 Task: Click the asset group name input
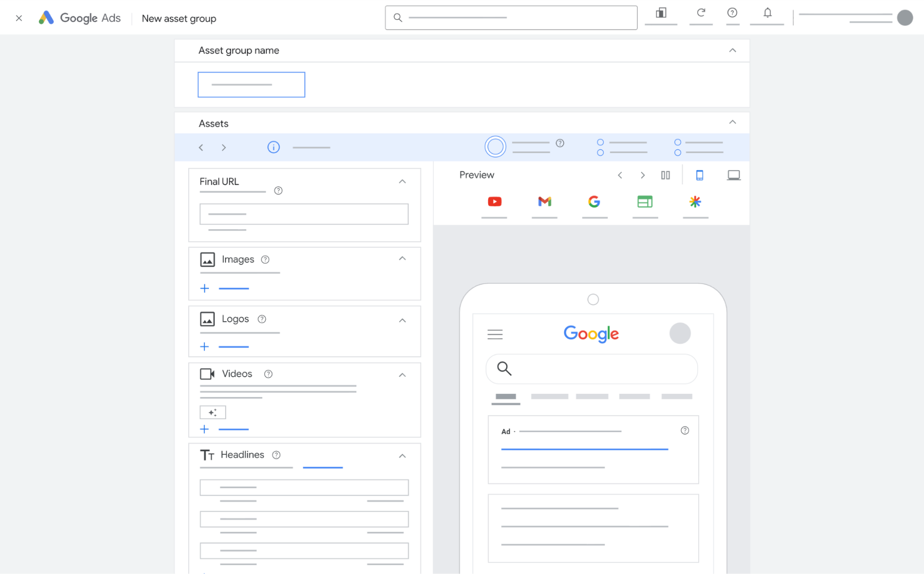251,85
